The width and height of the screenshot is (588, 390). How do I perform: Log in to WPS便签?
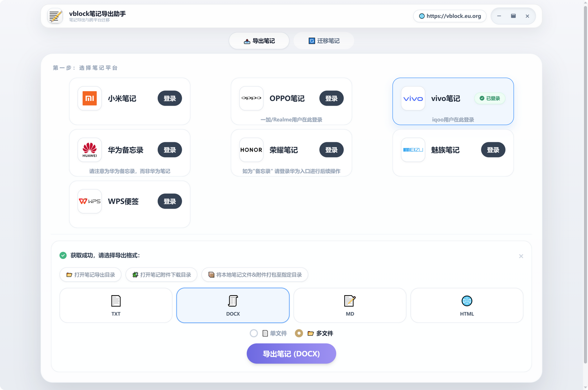point(170,202)
